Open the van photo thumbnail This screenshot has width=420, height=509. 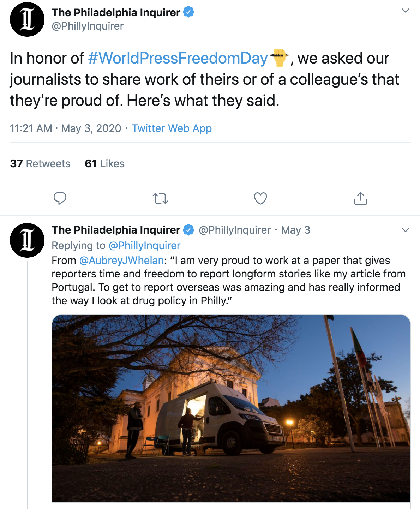pyautogui.click(x=231, y=408)
